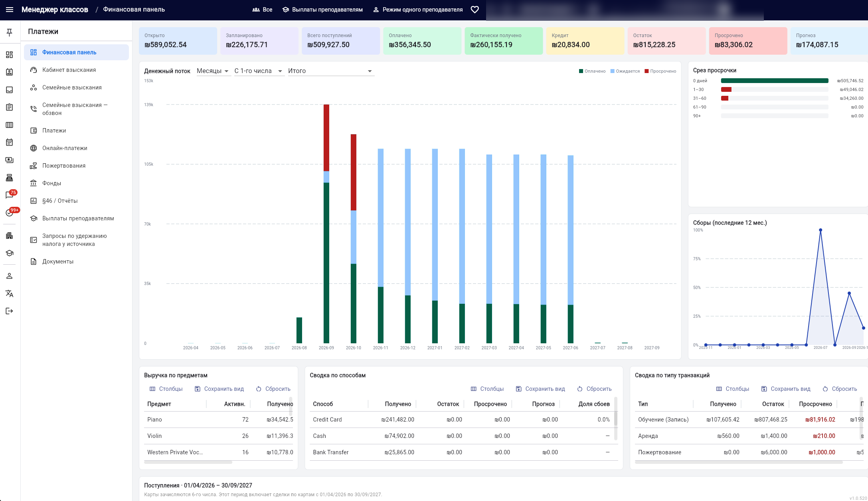Select Выплаты преподавателям in top bar

coord(322,10)
